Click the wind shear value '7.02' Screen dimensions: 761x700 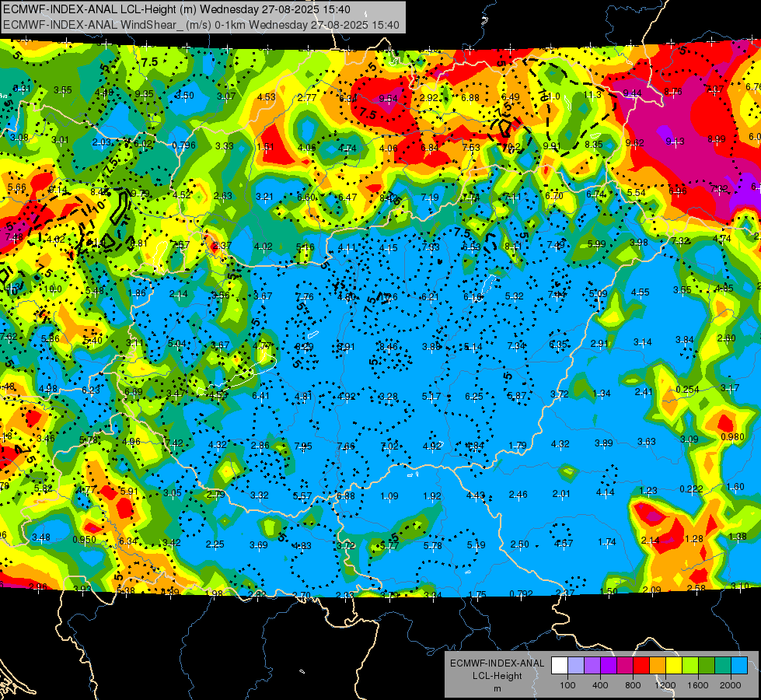[x=389, y=446]
